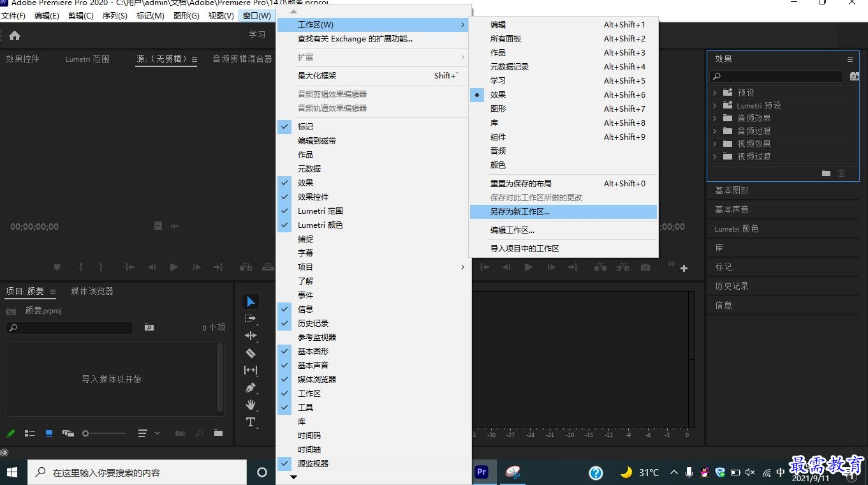This screenshot has height=485, width=868.
Task: Switch to the 媒体浏览器 tab
Action: coord(92,291)
